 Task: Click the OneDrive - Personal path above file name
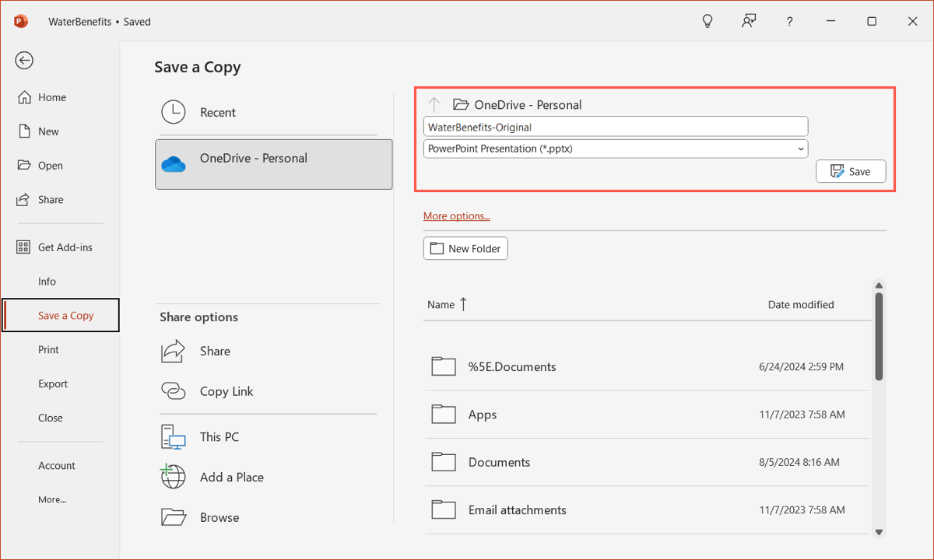coord(528,104)
